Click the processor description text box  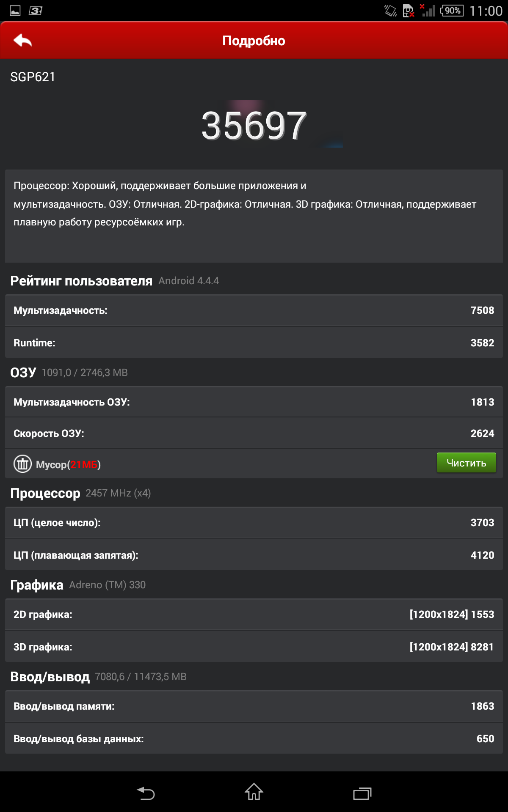pos(254,216)
